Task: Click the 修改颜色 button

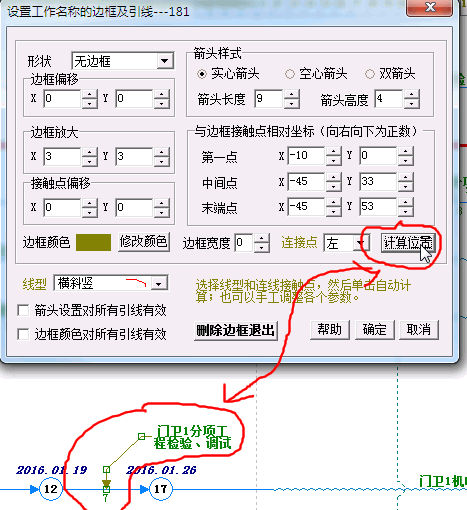Action: tap(144, 241)
